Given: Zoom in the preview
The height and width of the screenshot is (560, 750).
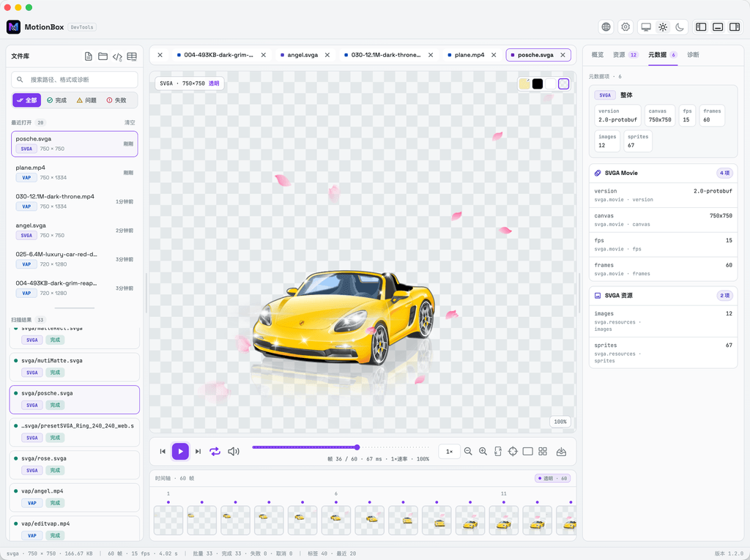Looking at the screenshot, I should (483, 452).
